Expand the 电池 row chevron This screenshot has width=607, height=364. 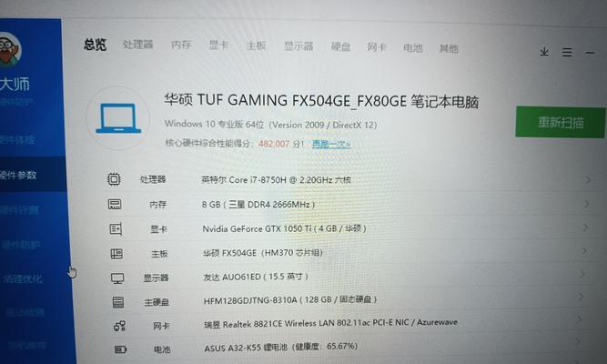click(x=578, y=341)
